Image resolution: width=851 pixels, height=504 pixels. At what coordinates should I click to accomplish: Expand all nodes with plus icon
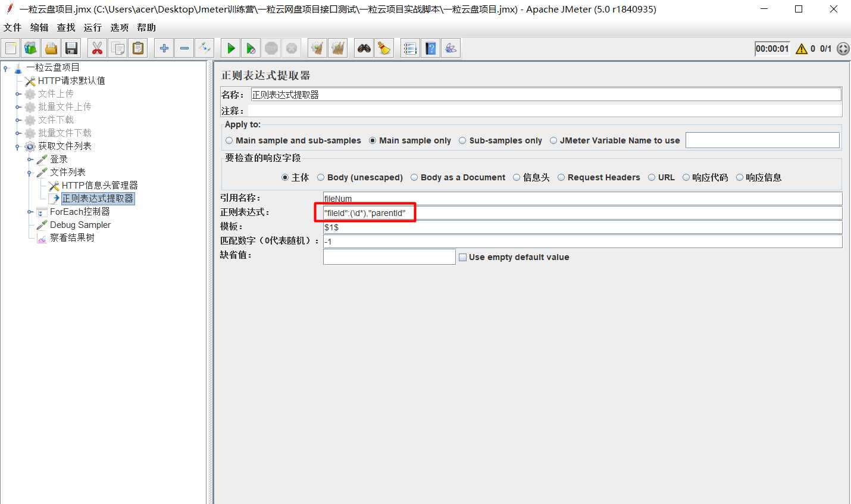[x=164, y=48]
